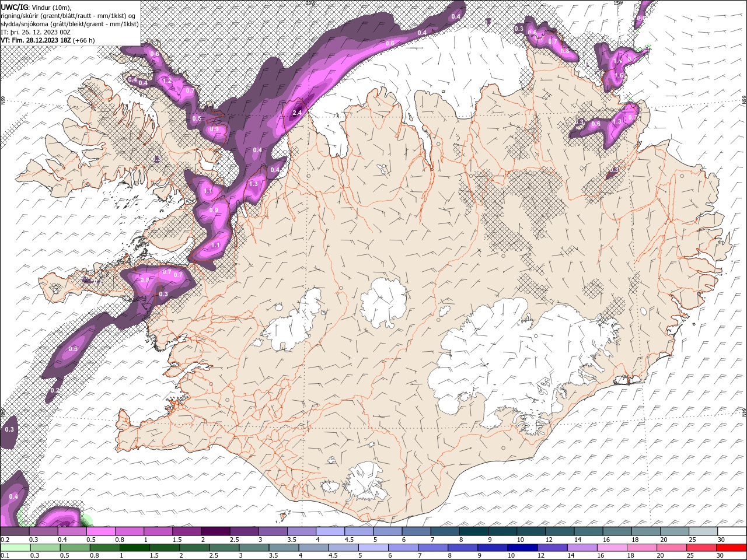Click the '0.2' value in the upper legend scale
Screen dimensions: 747x560
5,540
